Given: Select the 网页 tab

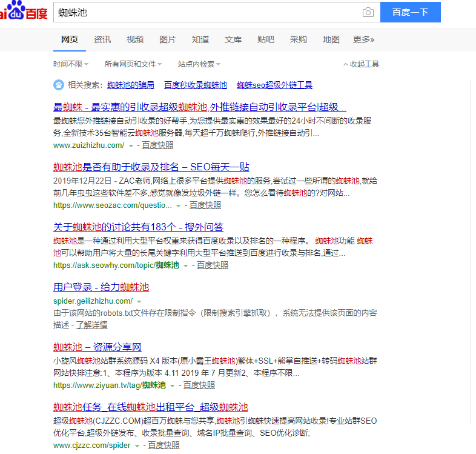Looking at the screenshot, I should (x=70, y=39).
